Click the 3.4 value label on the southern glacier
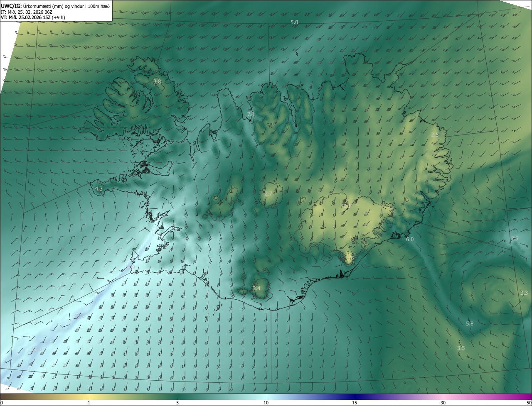This screenshot has height=406, width=532. pos(257,288)
